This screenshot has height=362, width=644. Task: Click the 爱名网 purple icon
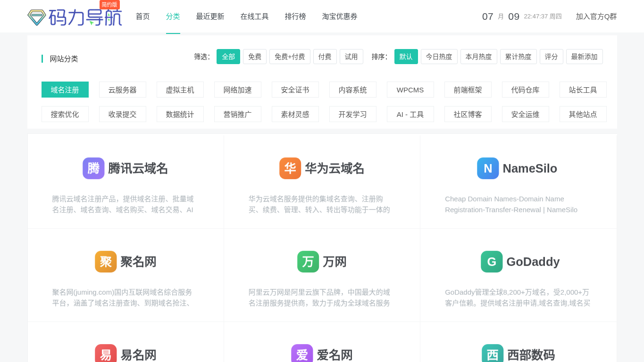(302, 353)
